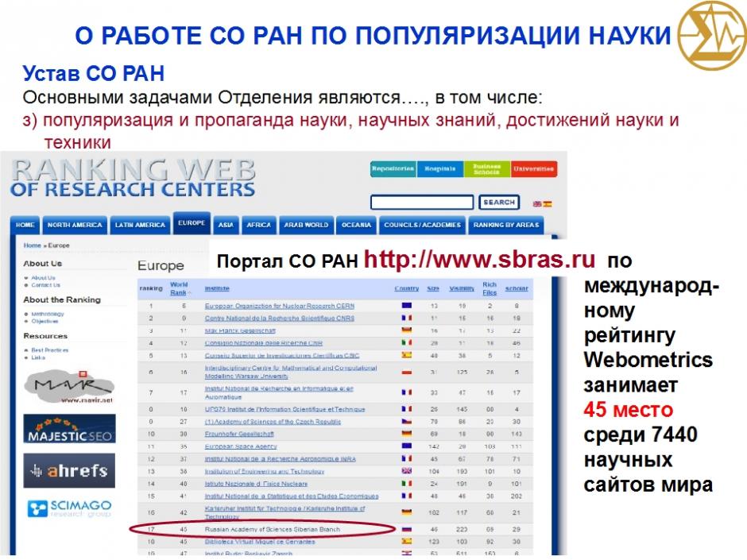Click the Polish flag in the Warsaw University row
747x560 pixels.
(406, 372)
